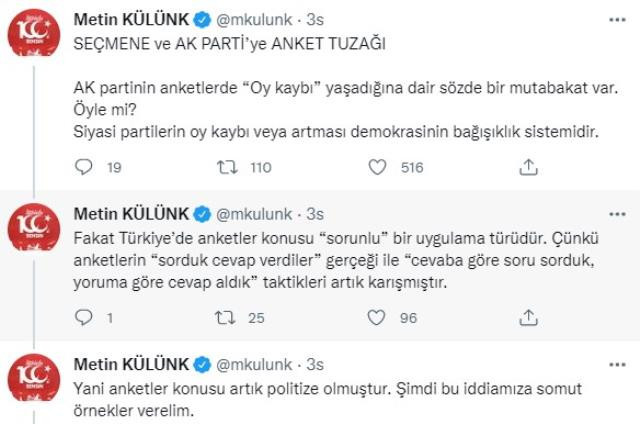Open Metin KÜLÜNK profile from first tweet
Image resolution: width=640 pixels, height=424 pixels.
click(130, 19)
